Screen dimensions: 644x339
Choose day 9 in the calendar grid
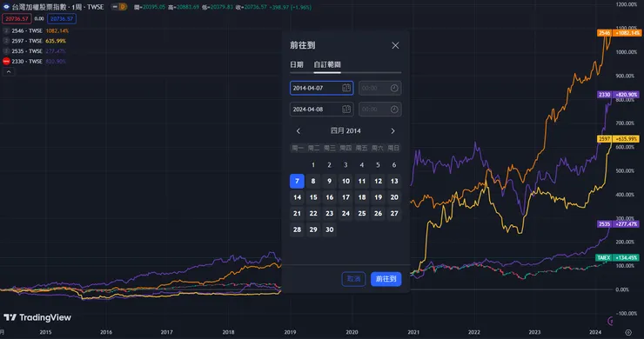pos(329,181)
